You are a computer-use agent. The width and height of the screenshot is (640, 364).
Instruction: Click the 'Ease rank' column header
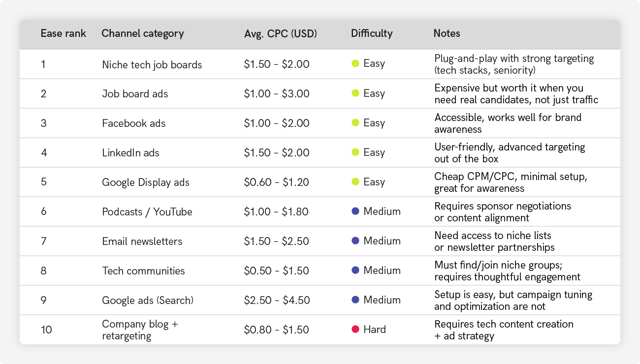tap(64, 33)
